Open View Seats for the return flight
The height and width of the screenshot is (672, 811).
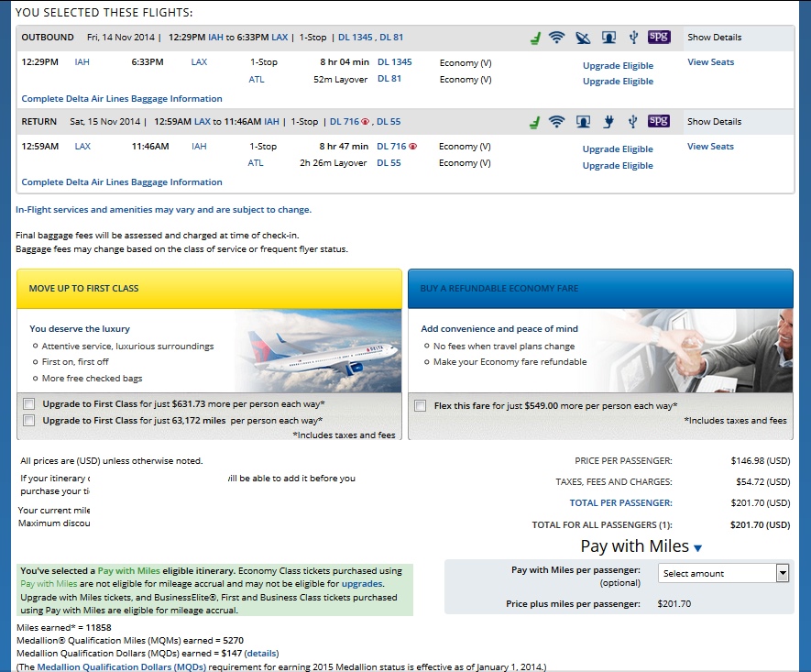pos(710,146)
